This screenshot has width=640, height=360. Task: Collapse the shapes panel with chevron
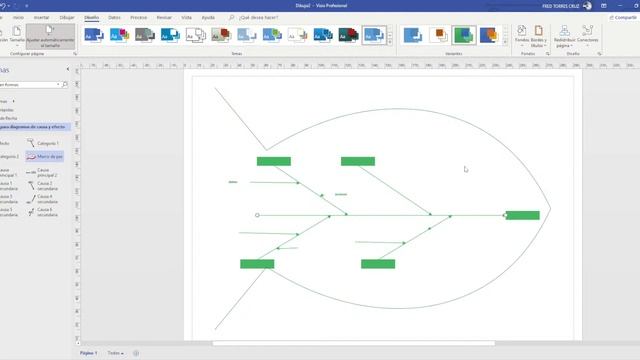[68, 69]
